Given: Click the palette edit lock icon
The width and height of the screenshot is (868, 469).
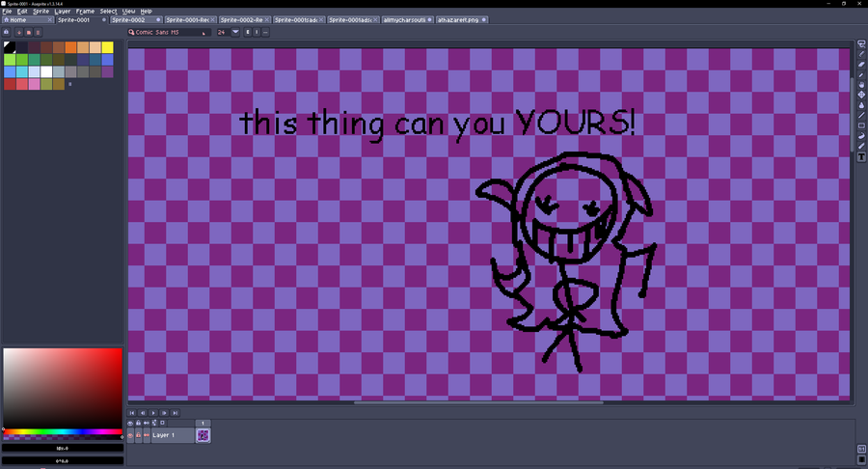Looking at the screenshot, I should (x=7, y=32).
